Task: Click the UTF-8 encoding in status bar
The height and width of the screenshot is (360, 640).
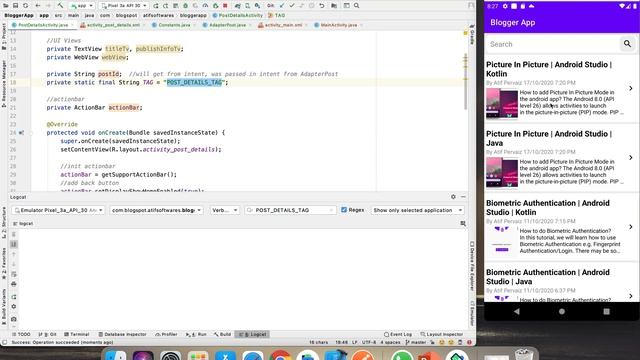Action: coord(369,342)
